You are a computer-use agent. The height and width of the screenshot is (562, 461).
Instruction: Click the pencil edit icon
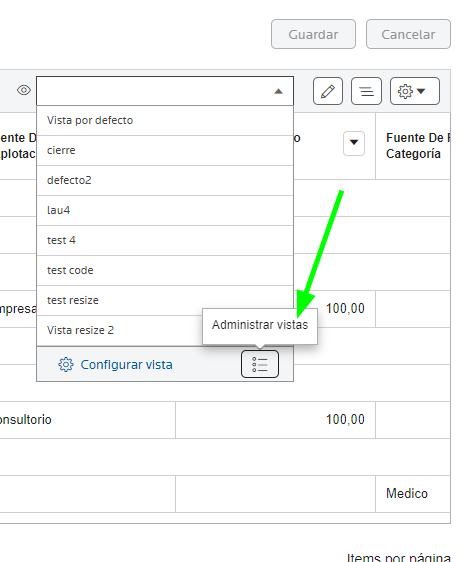[x=328, y=91]
